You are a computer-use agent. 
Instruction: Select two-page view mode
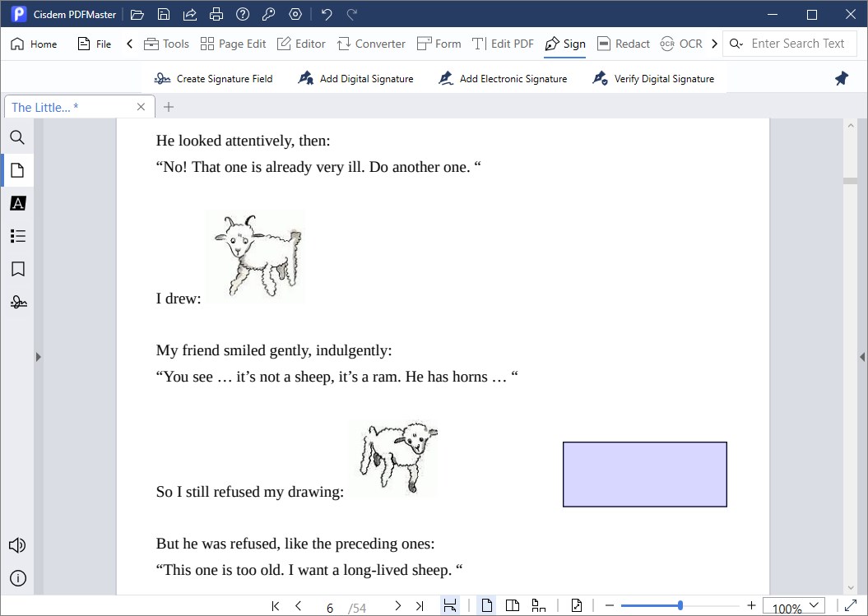[x=513, y=605]
